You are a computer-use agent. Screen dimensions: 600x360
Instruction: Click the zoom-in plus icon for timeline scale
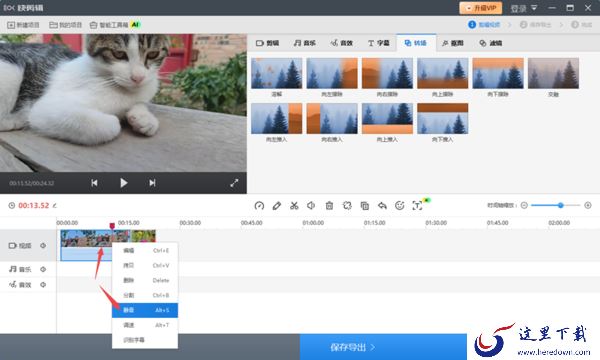click(x=588, y=205)
